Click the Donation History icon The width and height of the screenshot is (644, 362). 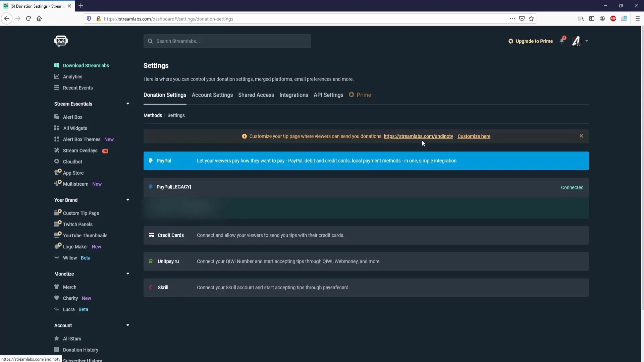click(x=57, y=350)
